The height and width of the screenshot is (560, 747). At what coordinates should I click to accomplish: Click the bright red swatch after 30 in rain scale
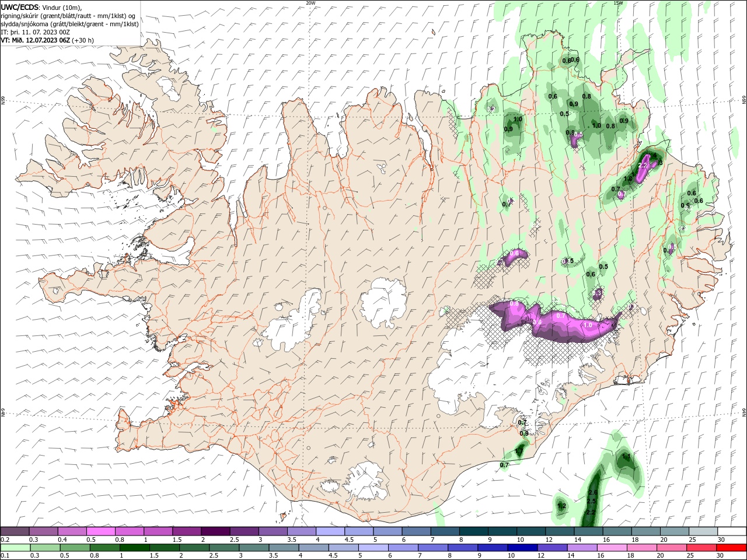732,547
